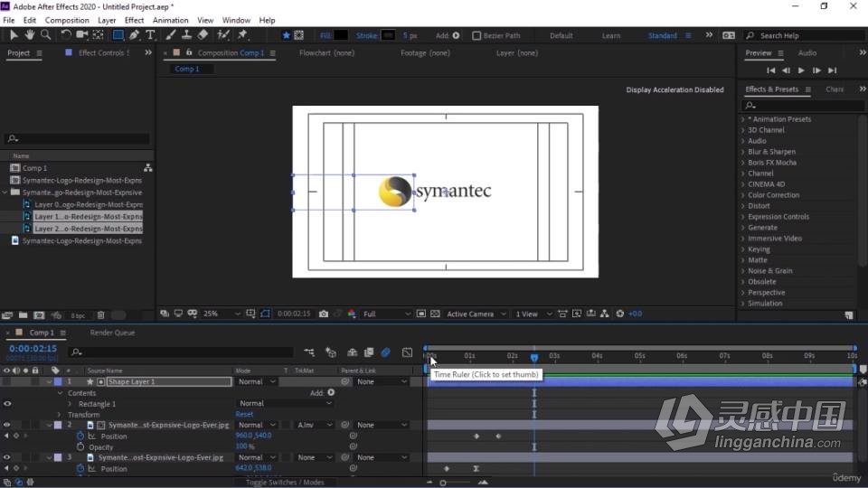868x488 pixels.
Task: Toggle eye for layer 2 Symantec logo
Action: [x=6, y=425]
